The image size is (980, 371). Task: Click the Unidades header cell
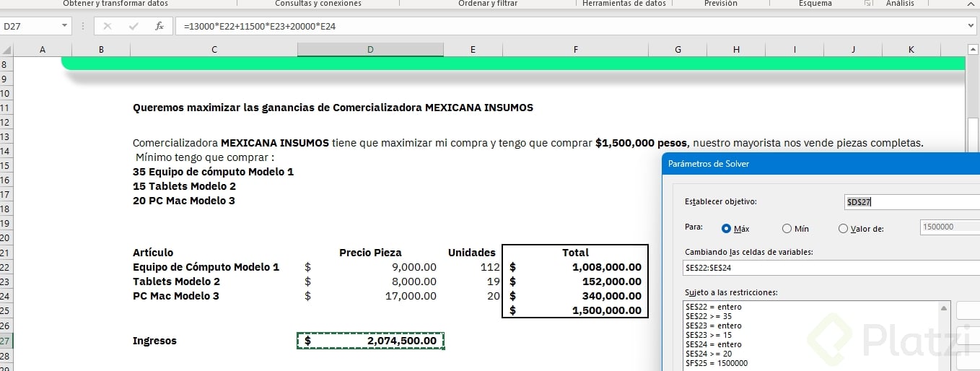tap(473, 253)
